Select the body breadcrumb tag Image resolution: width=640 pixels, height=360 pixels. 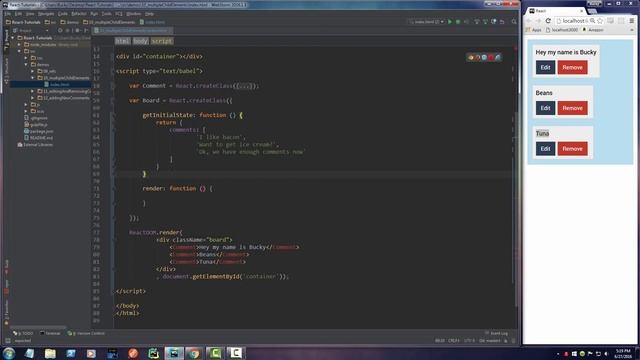tap(140, 41)
